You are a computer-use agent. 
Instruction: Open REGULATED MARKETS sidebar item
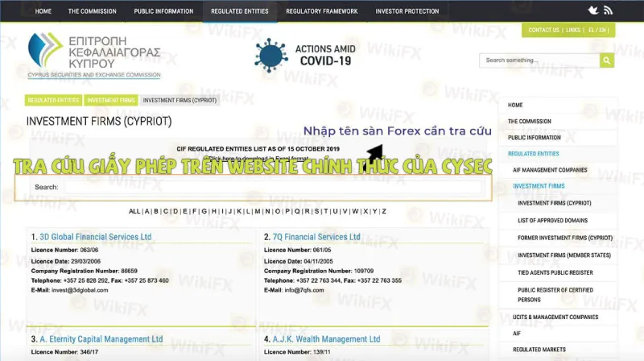coord(539,350)
